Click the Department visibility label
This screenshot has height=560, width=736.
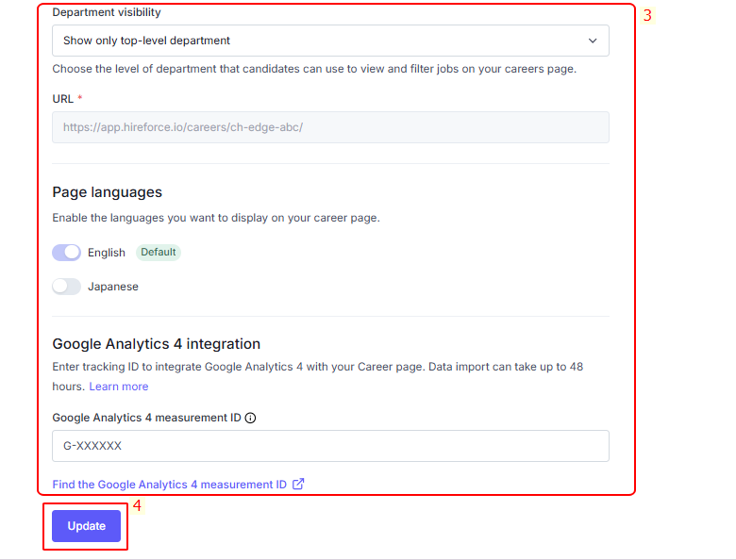(107, 12)
